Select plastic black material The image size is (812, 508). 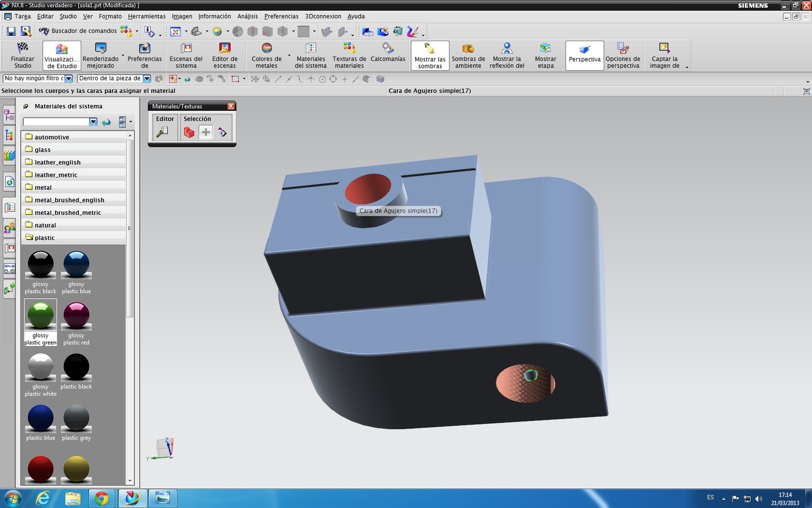[76, 371]
